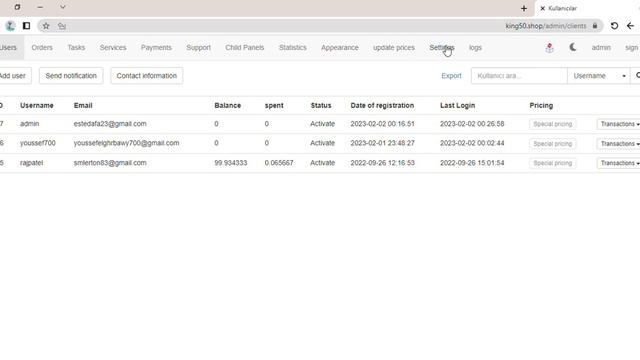Select email youssefelghrbawy700@gmail.com
640x360 pixels.
tap(126, 143)
